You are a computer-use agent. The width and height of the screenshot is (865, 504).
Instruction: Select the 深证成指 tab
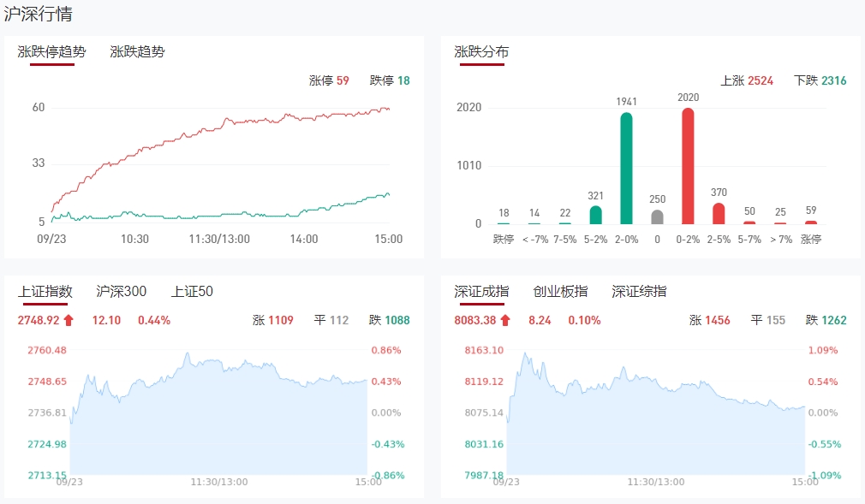coord(481,291)
